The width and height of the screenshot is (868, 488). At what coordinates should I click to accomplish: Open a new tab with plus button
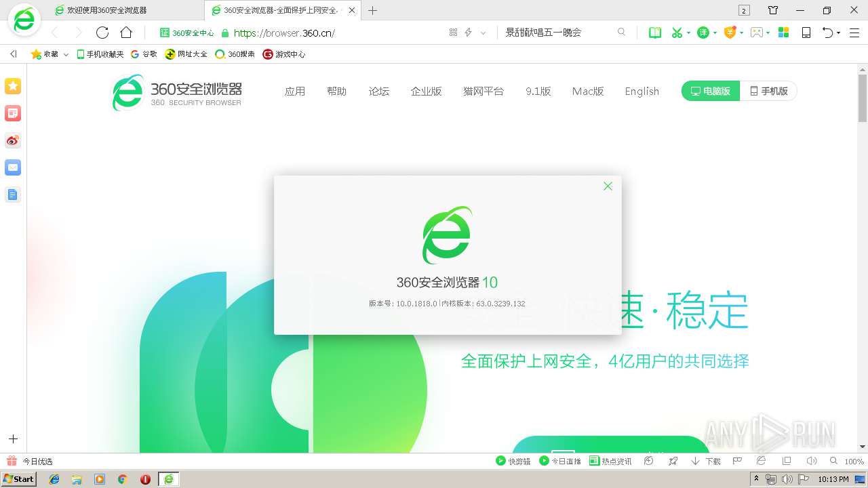(x=372, y=10)
